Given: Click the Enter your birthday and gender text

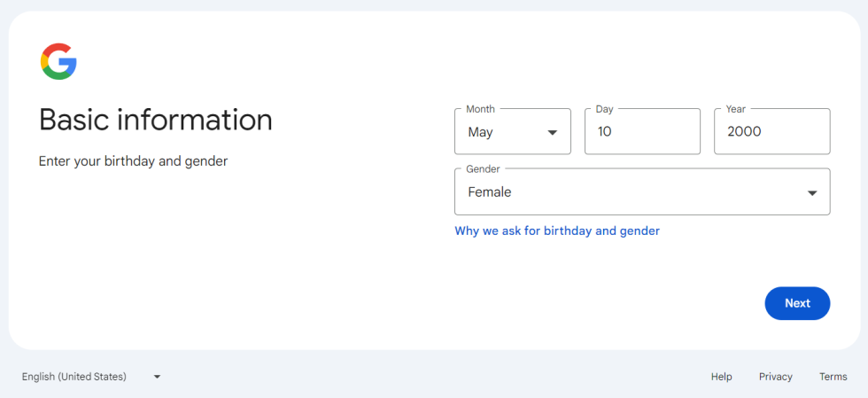Looking at the screenshot, I should (134, 161).
